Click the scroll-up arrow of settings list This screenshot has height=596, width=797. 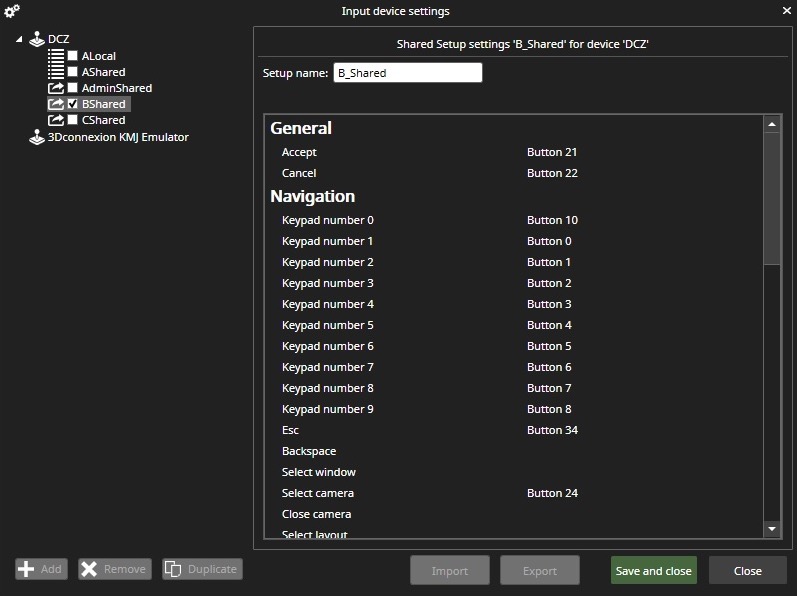pyautogui.click(x=771, y=125)
